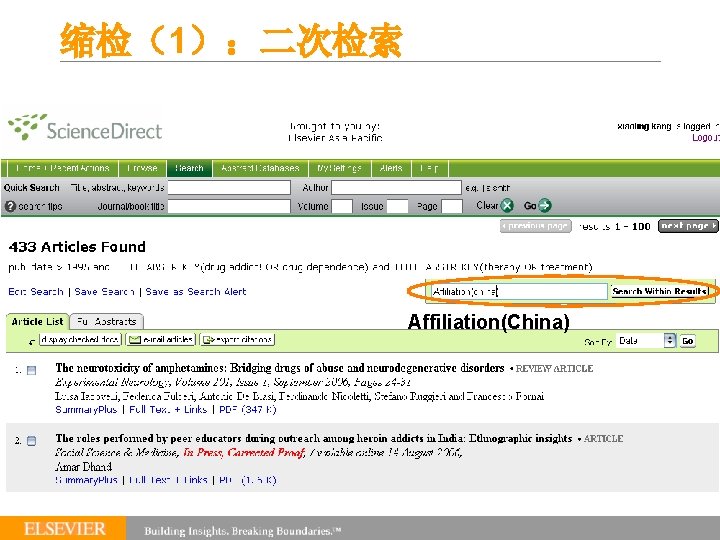Click the Logout link
Image resolution: width=720 pixels, height=540 pixels.
[x=706, y=137]
